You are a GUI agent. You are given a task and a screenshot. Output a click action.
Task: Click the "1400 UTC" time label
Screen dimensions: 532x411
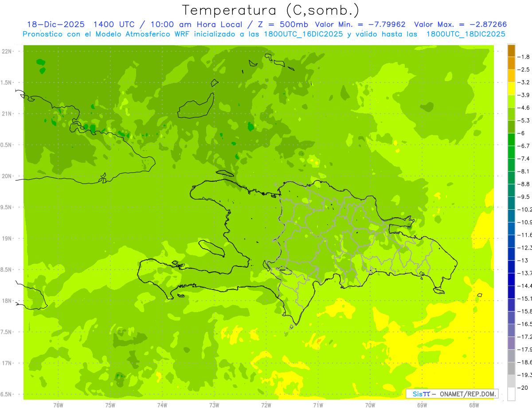[x=115, y=24]
